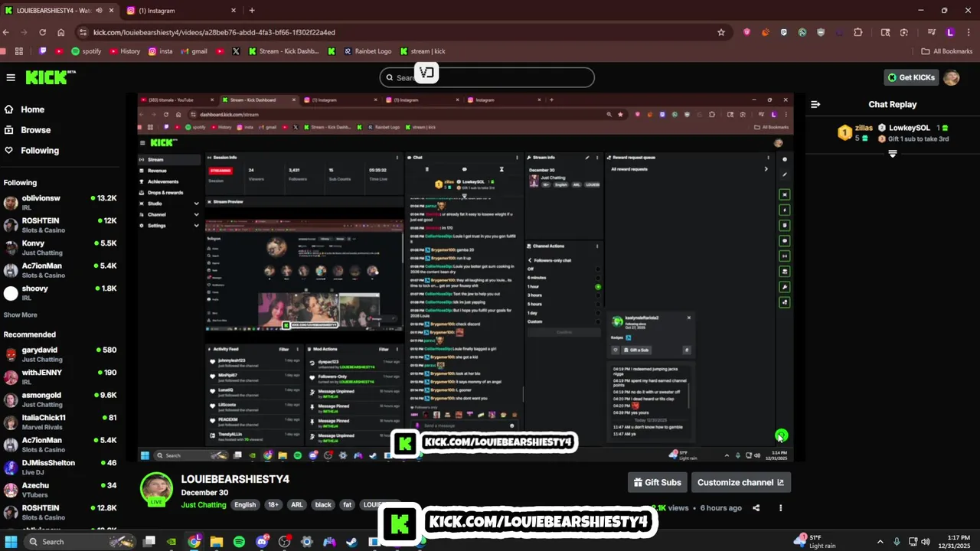Open Chrome profile L avatar
The width and height of the screenshot is (980, 551).
(950, 32)
